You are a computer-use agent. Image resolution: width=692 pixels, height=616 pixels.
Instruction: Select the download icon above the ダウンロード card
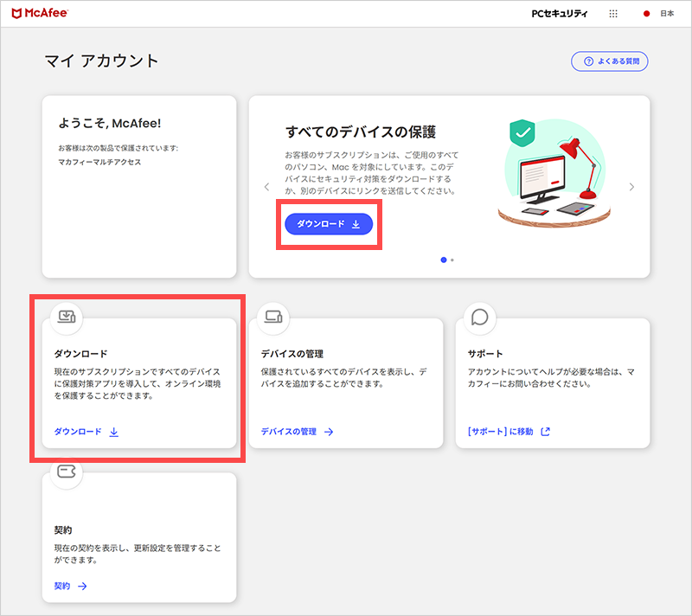[67, 317]
